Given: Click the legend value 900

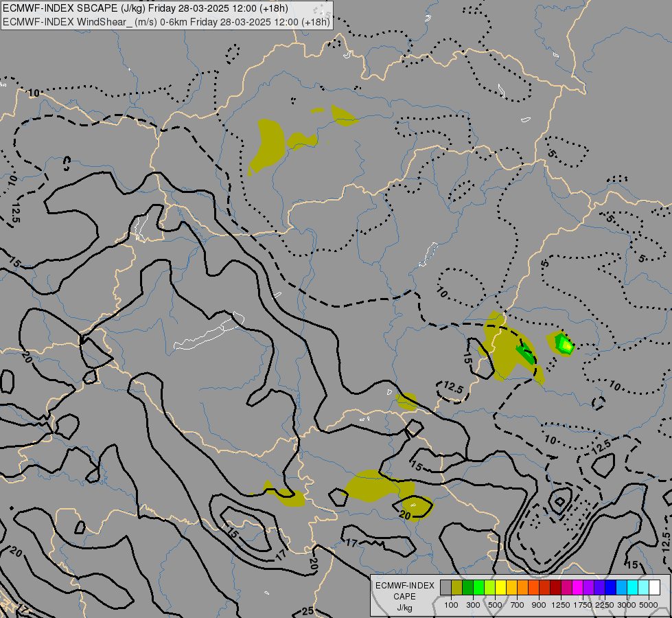Looking at the screenshot, I should 539,605.
